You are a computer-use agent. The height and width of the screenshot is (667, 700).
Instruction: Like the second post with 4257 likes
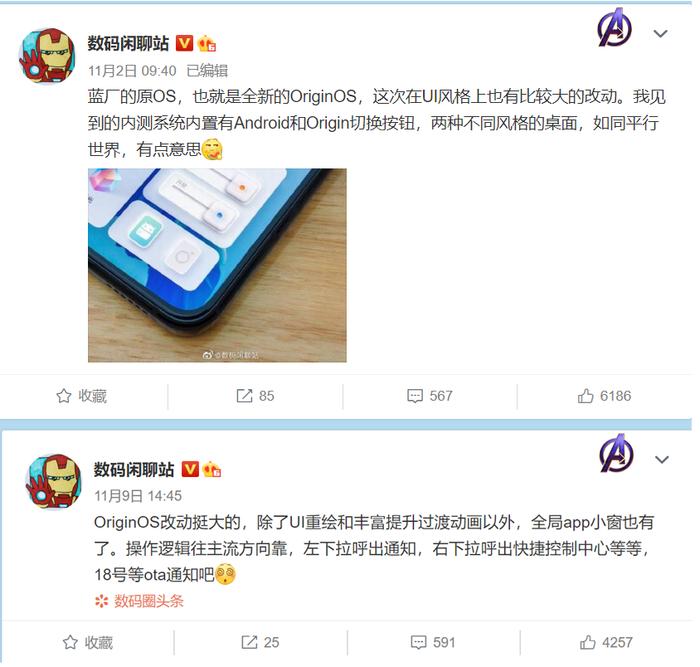[606, 642]
